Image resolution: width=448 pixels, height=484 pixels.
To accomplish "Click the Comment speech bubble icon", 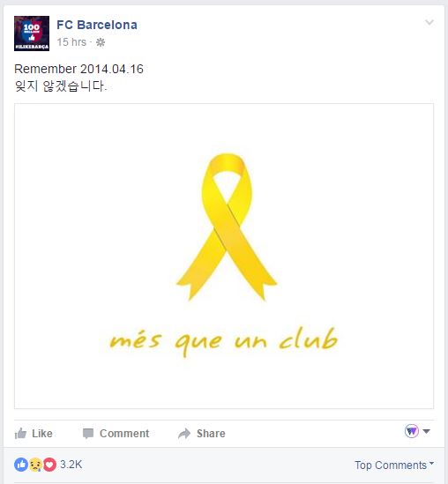I will pos(88,434).
